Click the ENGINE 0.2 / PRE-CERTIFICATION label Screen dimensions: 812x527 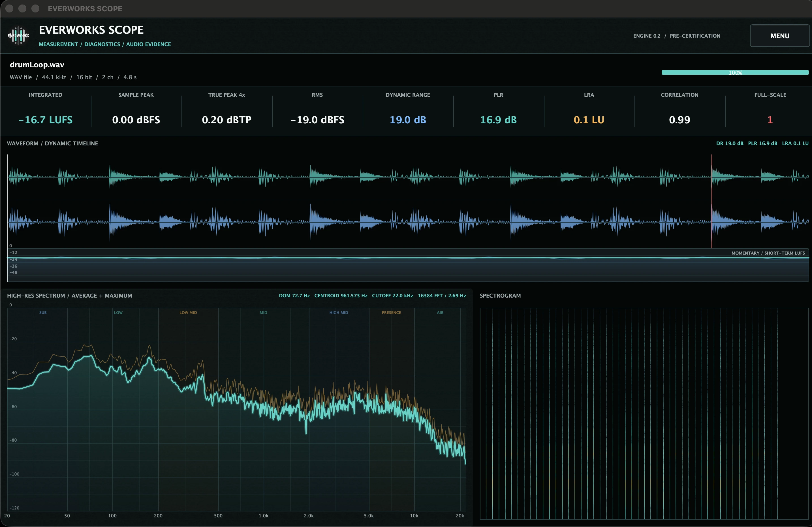coord(677,36)
